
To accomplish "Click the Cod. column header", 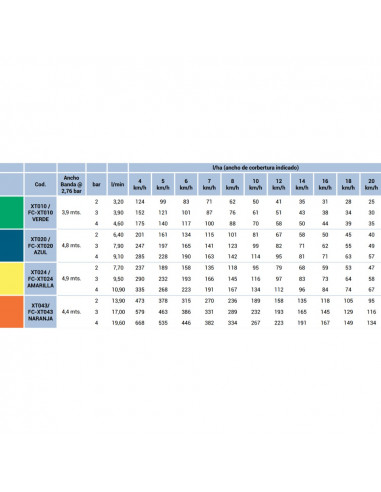I will coord(40,184).
